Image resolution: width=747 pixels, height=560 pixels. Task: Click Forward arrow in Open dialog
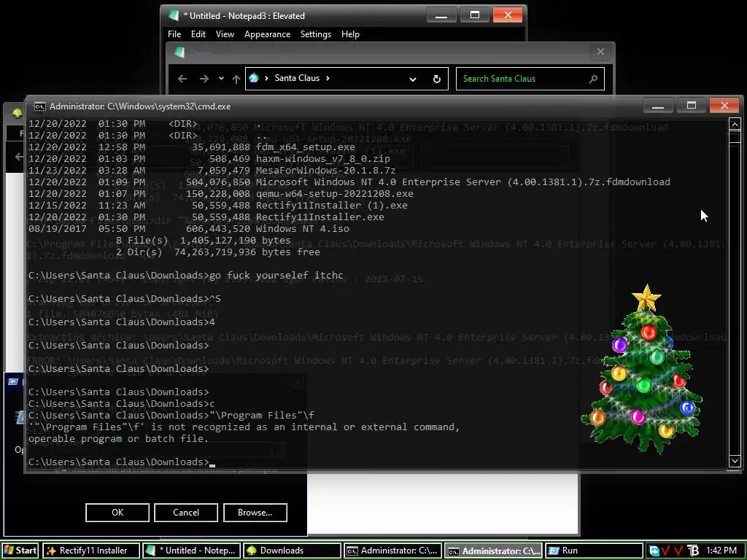coord(204,79)
